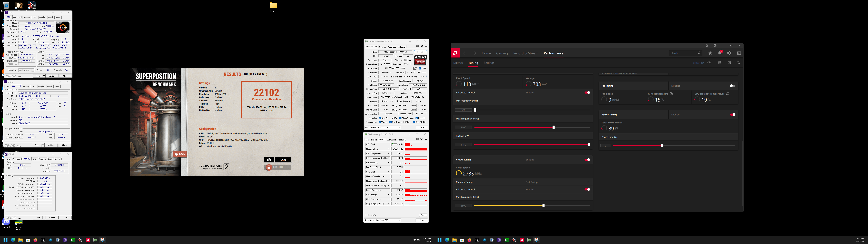Viewport: 868px width, 244px height.
Task: Open favorites via the star icon
Action: click(x=710, y=53)
